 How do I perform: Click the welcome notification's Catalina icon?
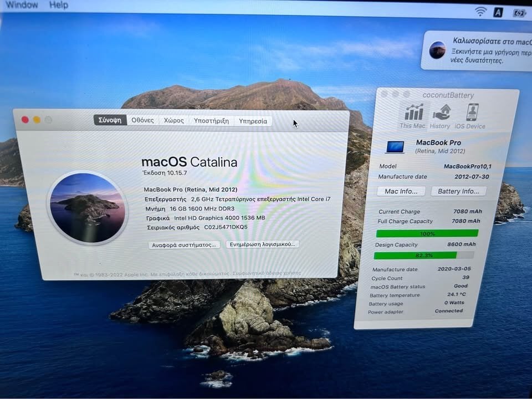pos(437,50)
